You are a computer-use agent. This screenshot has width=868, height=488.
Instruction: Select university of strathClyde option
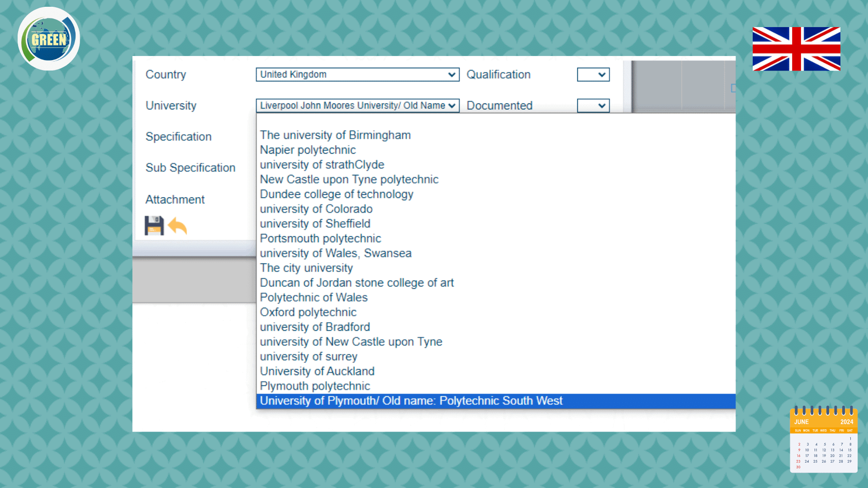[x=322, y=165]
